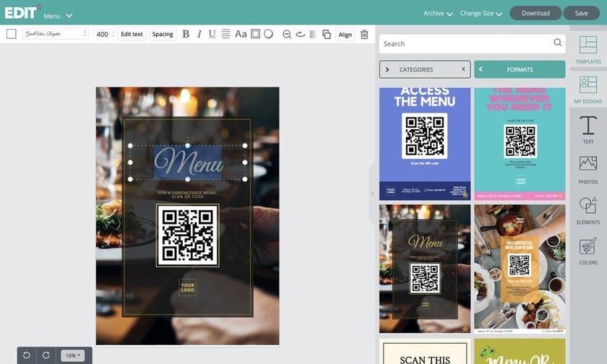
Task: Open the Change Size dropdown
Action: 481,14
